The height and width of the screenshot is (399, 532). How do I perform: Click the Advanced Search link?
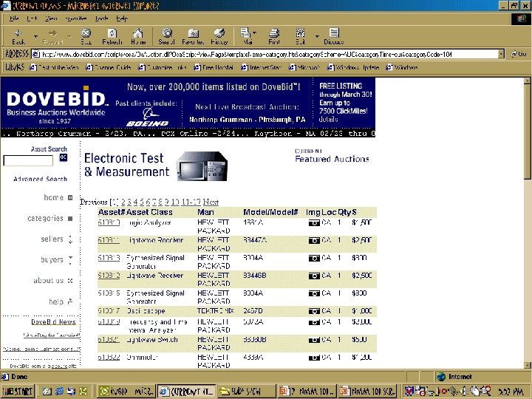[40, 179]
